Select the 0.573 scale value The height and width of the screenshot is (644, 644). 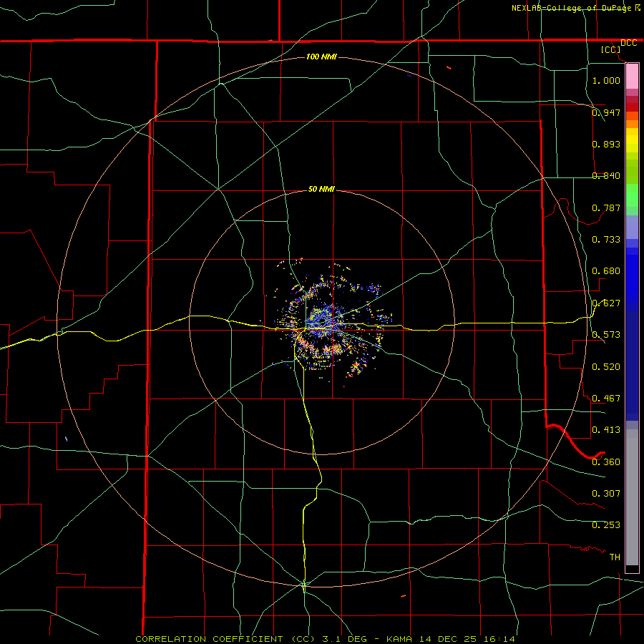[x=606, y=334]
